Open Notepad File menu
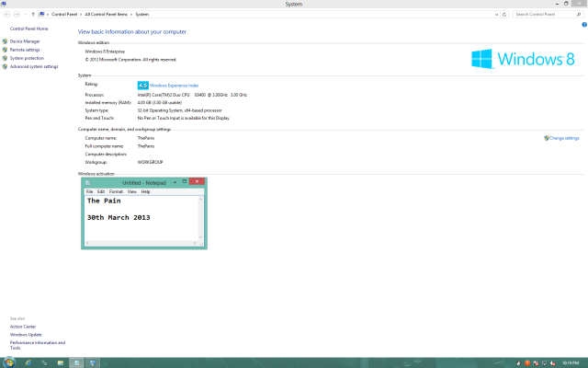588x368 pixels. [89, 191]
